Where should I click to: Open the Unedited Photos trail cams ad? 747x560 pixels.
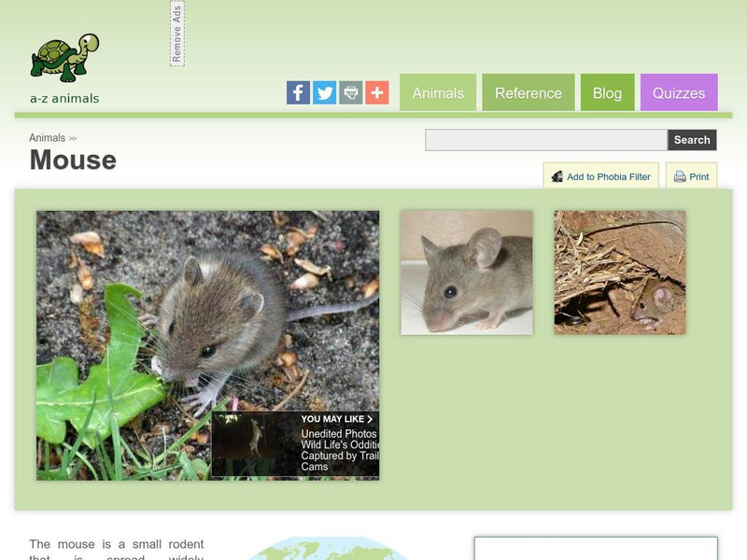pyautogui.click(x=340, y=450)
